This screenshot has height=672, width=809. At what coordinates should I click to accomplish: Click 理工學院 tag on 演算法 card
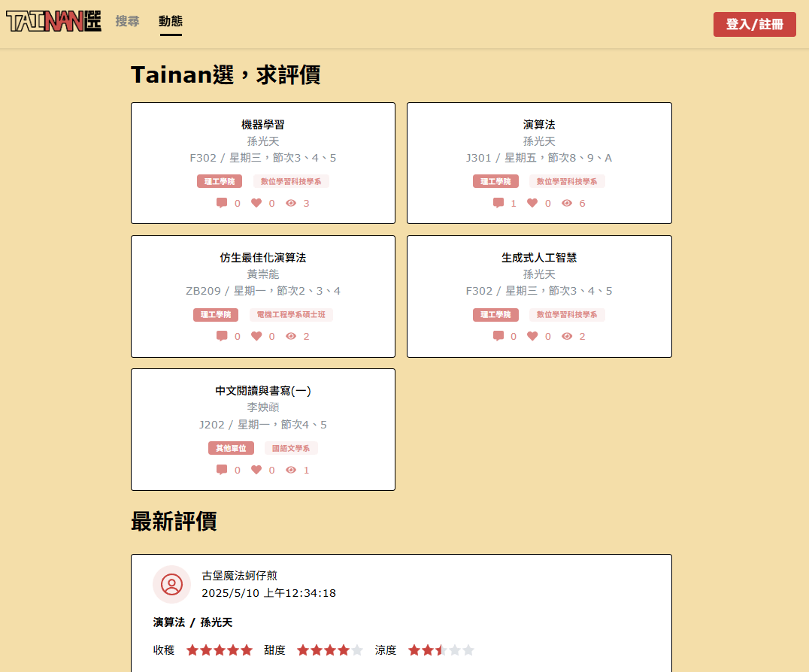click(x=495, y=182)
